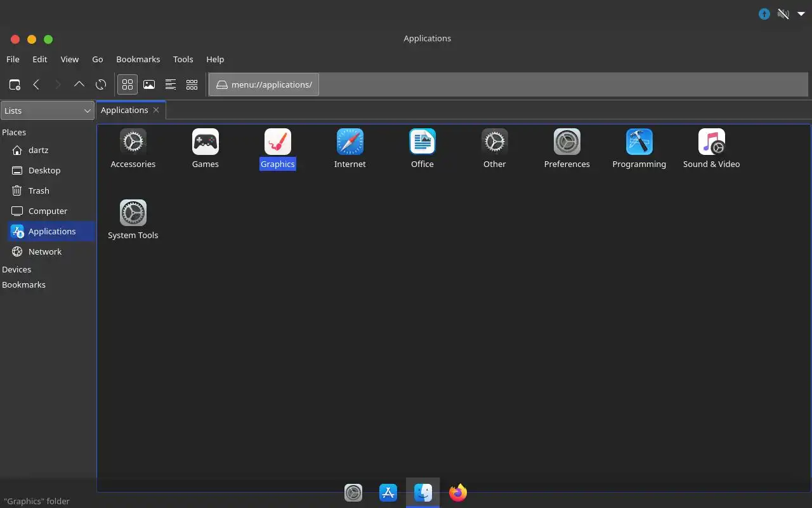The image size is (812, 508).
Task: Open the Internet category
Action: point(350,149)
